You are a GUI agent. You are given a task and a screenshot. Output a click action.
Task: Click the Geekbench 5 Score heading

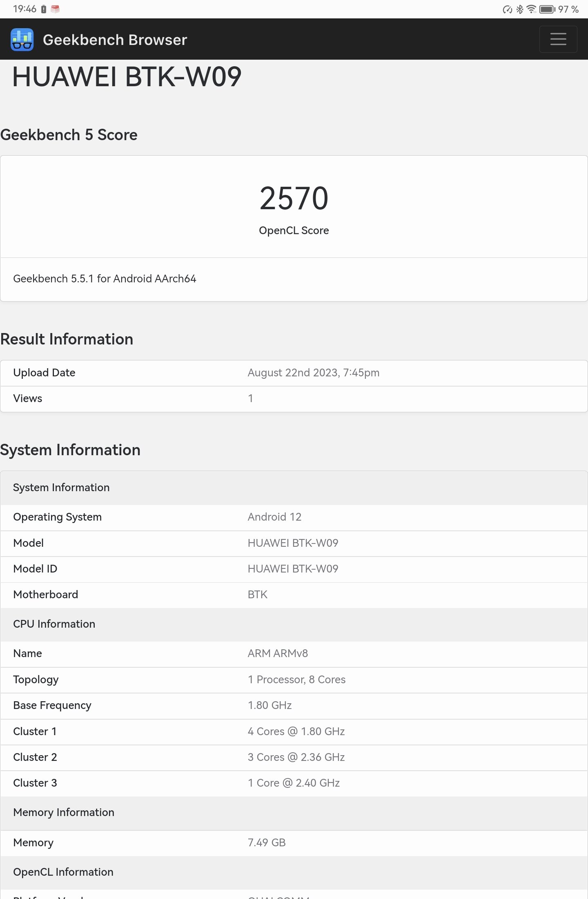tap(69, 135)
